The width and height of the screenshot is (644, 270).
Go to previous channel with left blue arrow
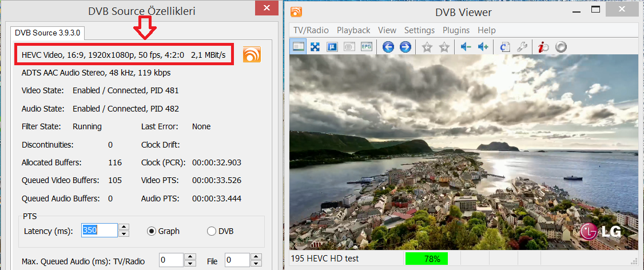click(388, 47)
